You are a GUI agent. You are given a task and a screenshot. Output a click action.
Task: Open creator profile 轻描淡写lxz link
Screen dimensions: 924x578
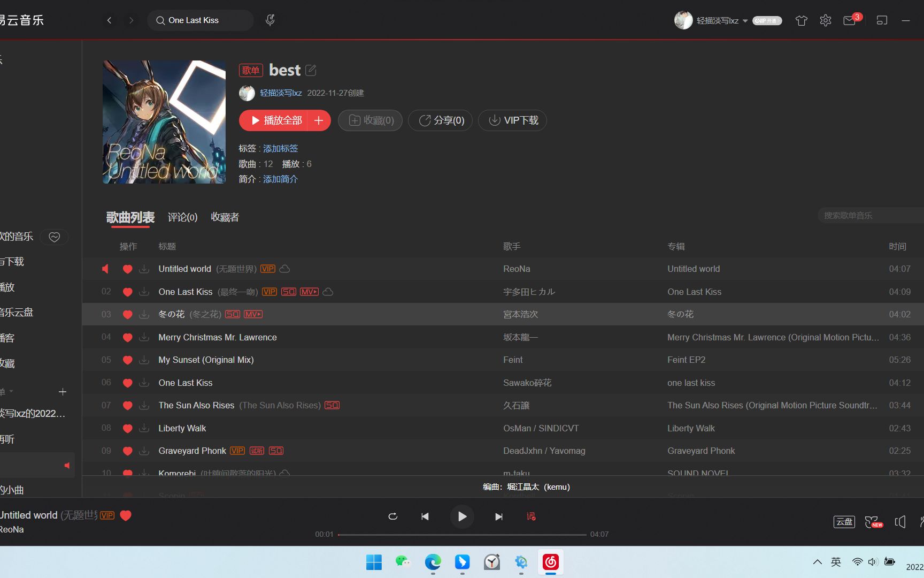(x=281, y=93)
